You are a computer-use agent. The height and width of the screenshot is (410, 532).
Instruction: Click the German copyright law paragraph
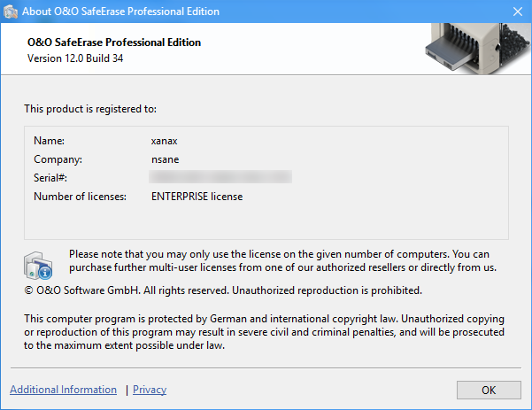[x=264, y=331]
